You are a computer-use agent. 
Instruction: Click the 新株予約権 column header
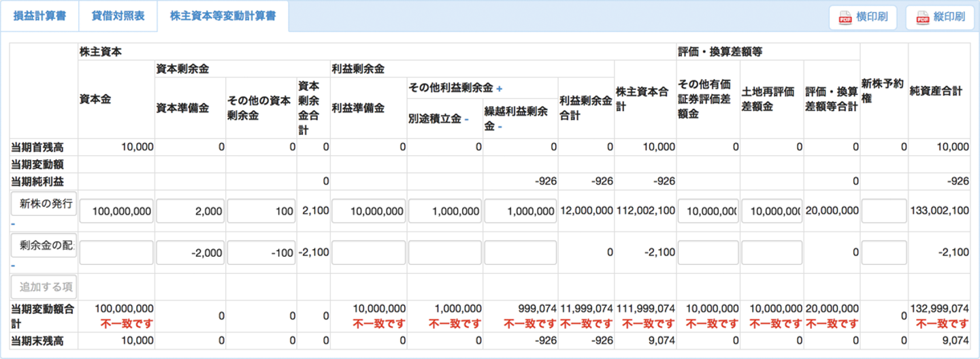click(x=883, y=91)
